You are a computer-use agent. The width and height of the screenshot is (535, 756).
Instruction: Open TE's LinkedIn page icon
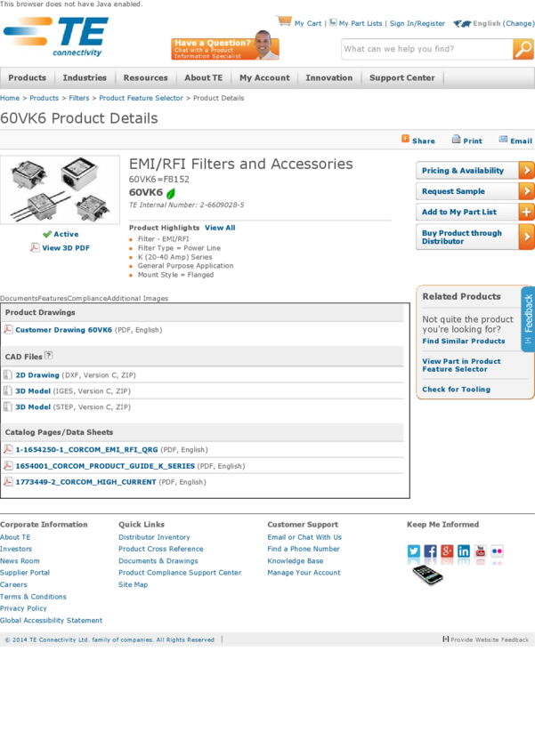[464, 551]
